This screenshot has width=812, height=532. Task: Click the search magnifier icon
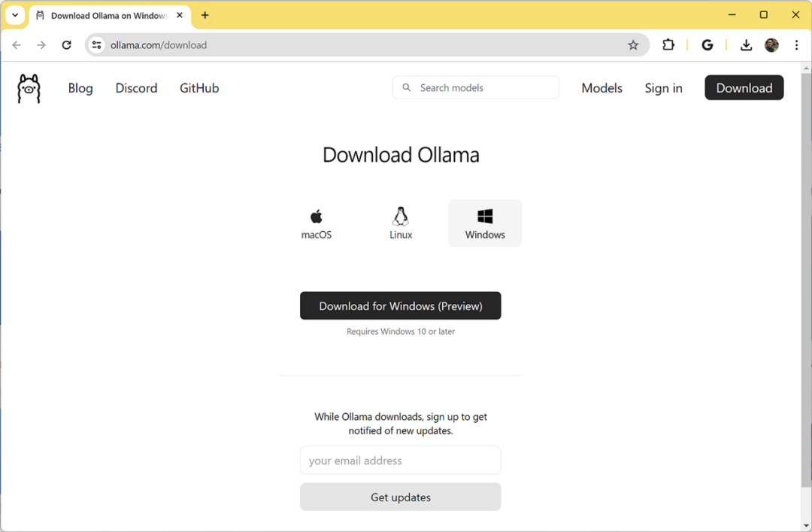pos(407,87)
